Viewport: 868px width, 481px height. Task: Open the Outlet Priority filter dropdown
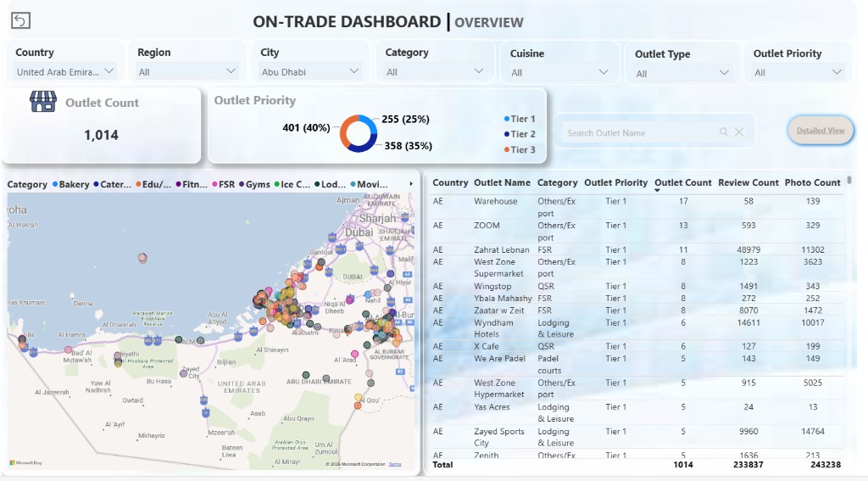point(798,73)
